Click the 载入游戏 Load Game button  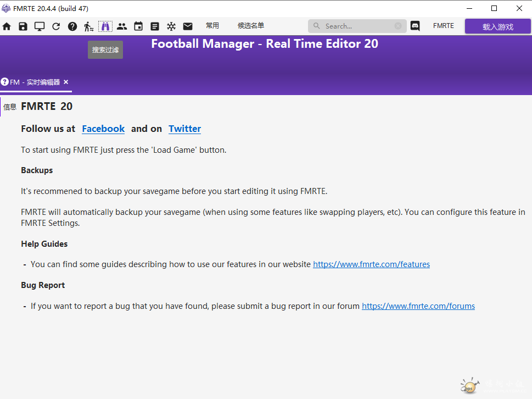pos(498,26)
